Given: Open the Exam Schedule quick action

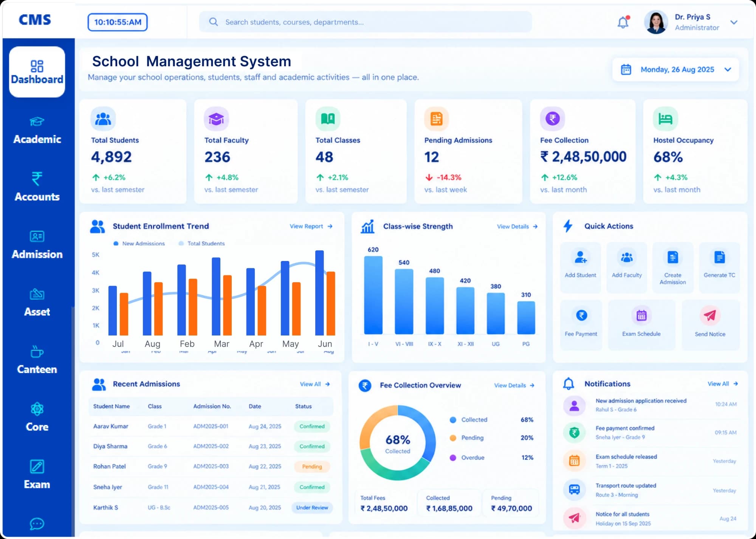Looking at the screenshot, I should tap(641, 325).
